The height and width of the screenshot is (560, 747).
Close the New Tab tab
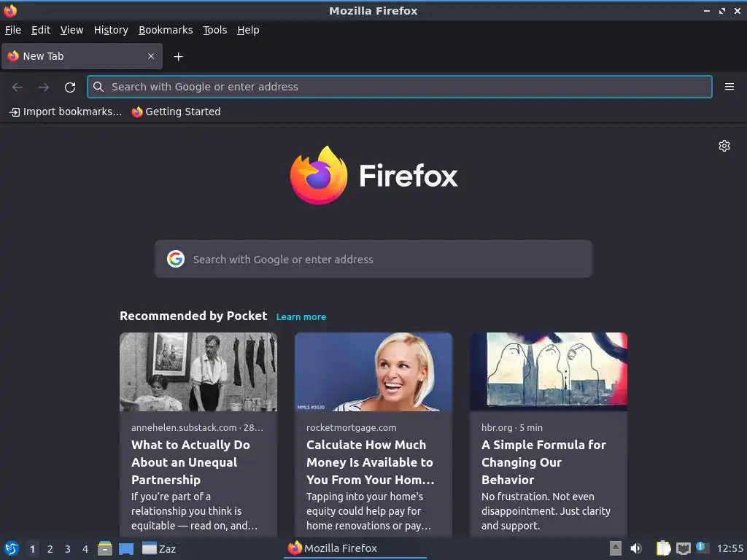pos(151,56)
